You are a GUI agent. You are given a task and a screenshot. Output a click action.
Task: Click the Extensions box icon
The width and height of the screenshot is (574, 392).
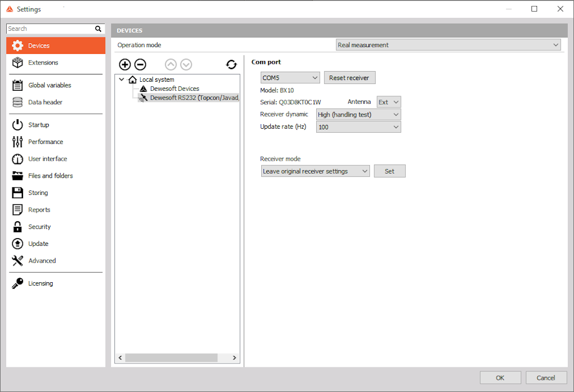pos(17,63)
